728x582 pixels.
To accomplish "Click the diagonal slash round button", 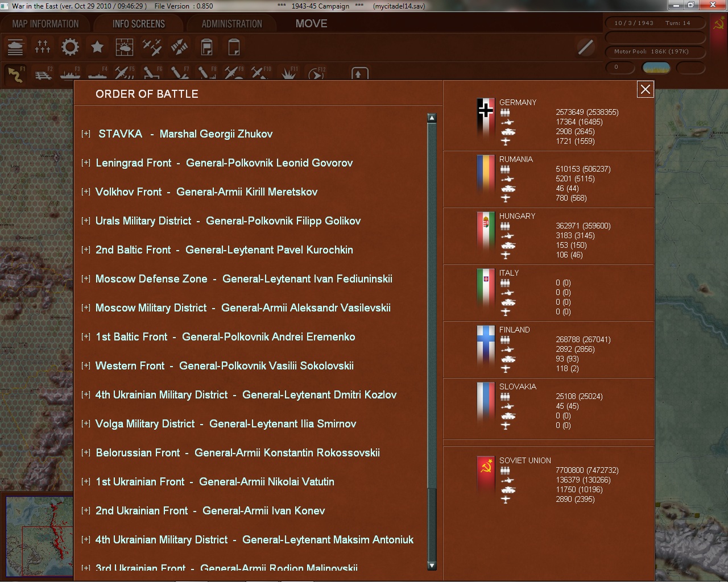I will pyautogui.click(x=585, y=47).
